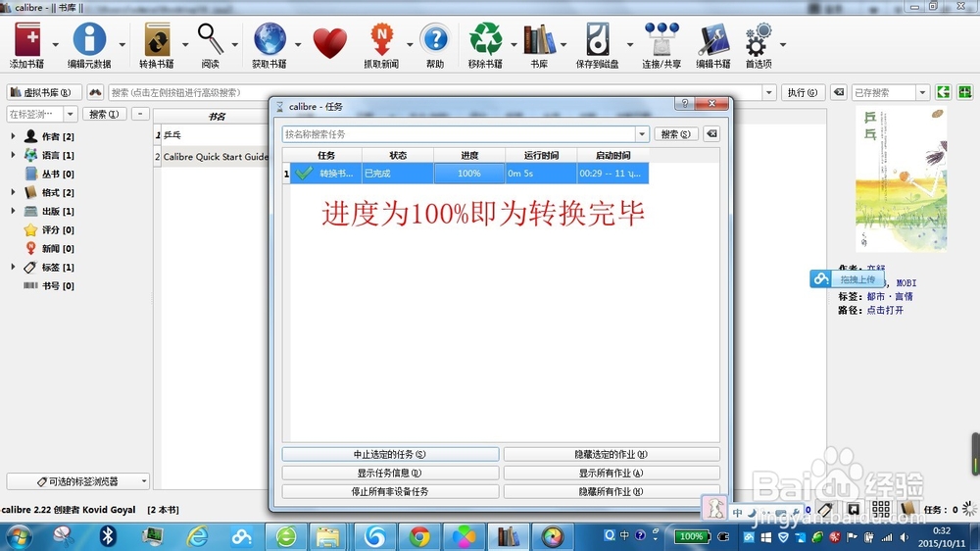Expand the Authors (作者) tree node
The width and height of the screenshot is (980, 551).
click(x=13, y=135)
